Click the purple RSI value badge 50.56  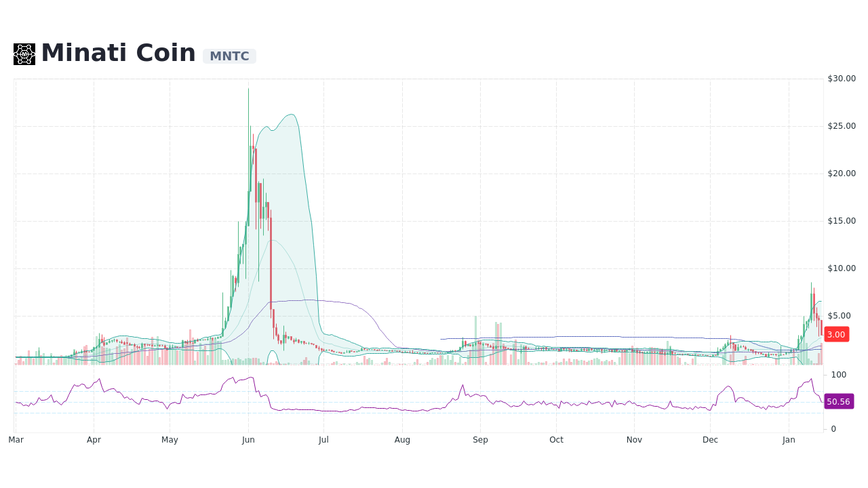click(x=838, y=402)
